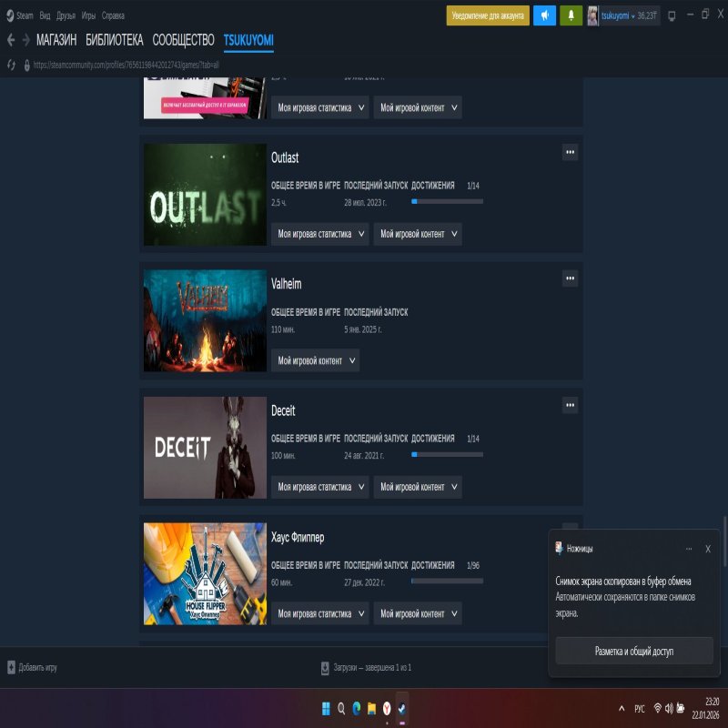The height and width of the screenshot is (728, 728).
Task: Click the page refresh icon near the address bar
Action: pyautogui.click(x=13, y=66)
